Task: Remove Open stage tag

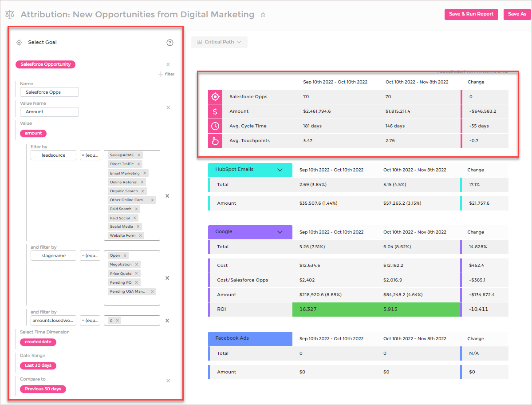Action: [125, 256]
